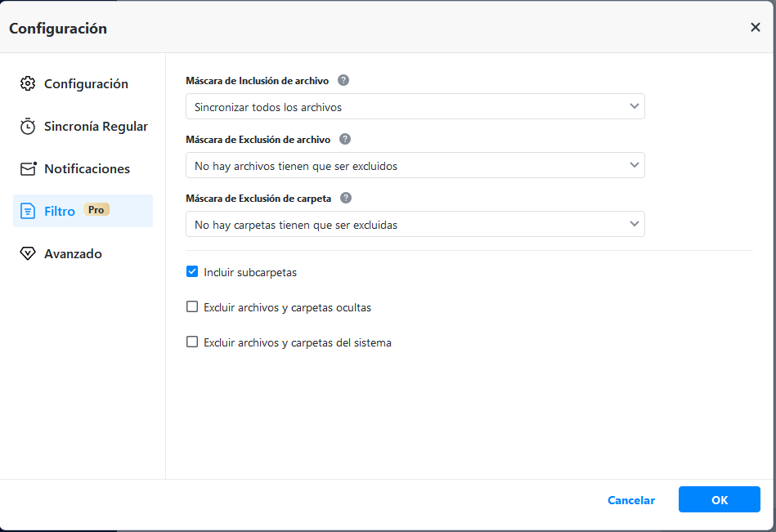Viewport: 776px width, 532px height.
Task: Click the Avanzado diamond icon
Action: coord(28,253)
